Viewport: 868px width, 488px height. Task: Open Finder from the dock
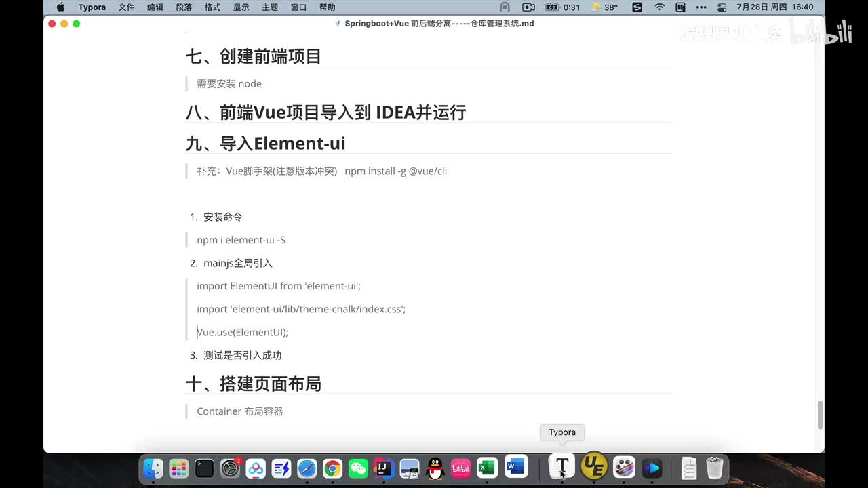tap(153, 468)
